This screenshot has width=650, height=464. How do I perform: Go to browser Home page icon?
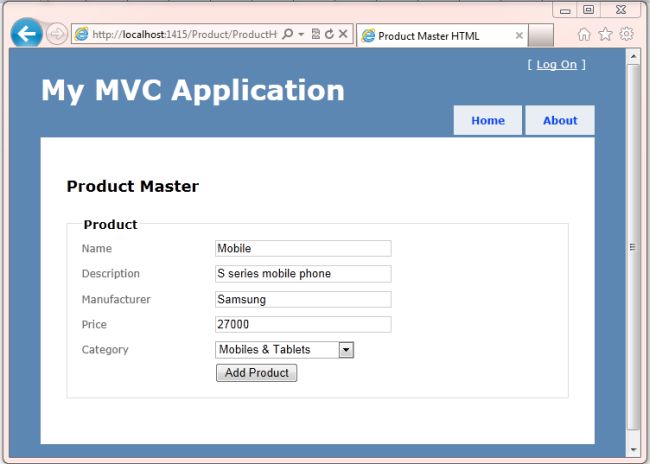click(x=584, y=34)
